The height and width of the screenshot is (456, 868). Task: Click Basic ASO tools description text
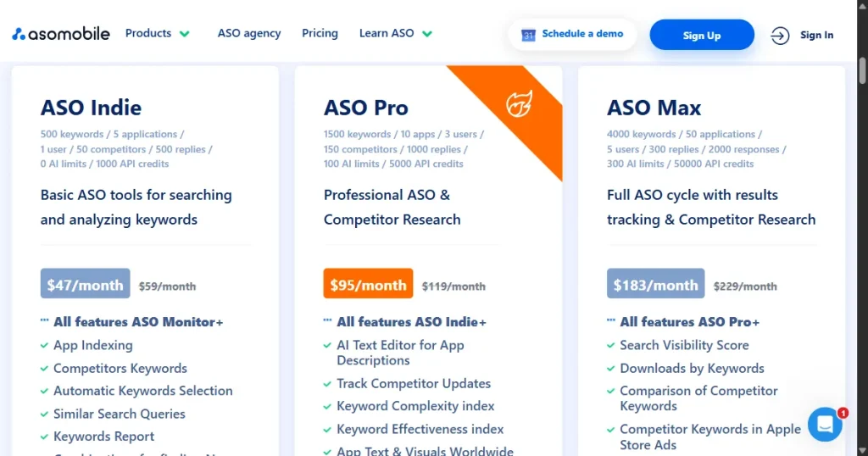pos(136,207)
